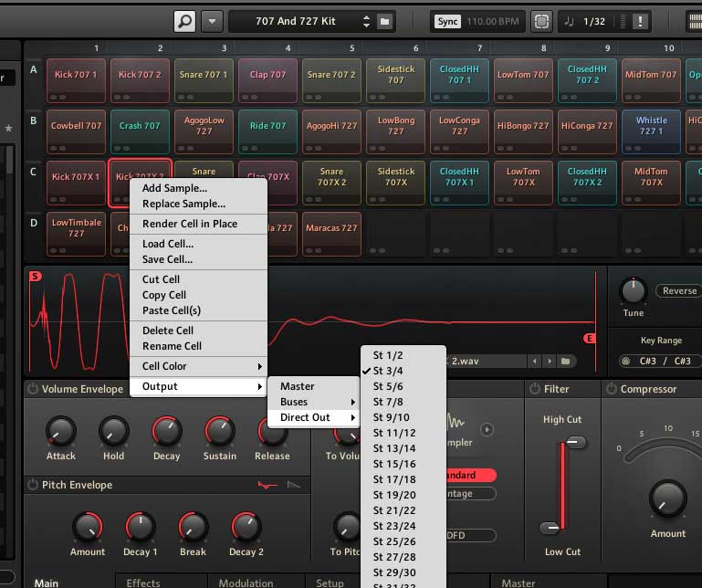Click the Key Range learn icon

(626, 361)
